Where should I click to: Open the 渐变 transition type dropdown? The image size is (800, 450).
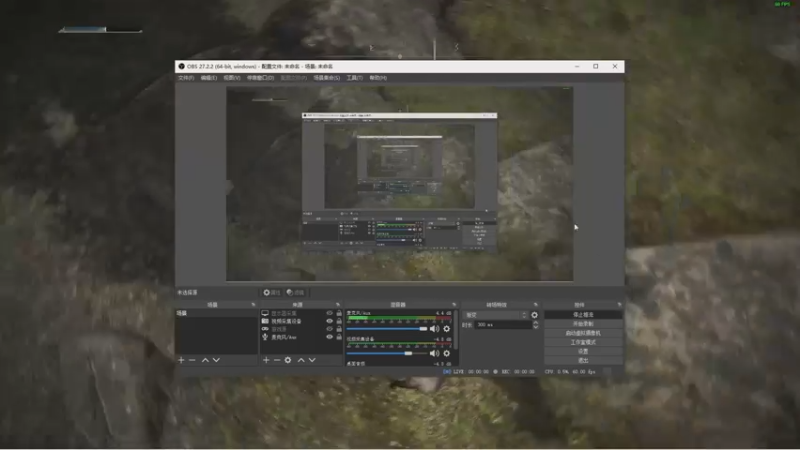click(x=495, y=315)
